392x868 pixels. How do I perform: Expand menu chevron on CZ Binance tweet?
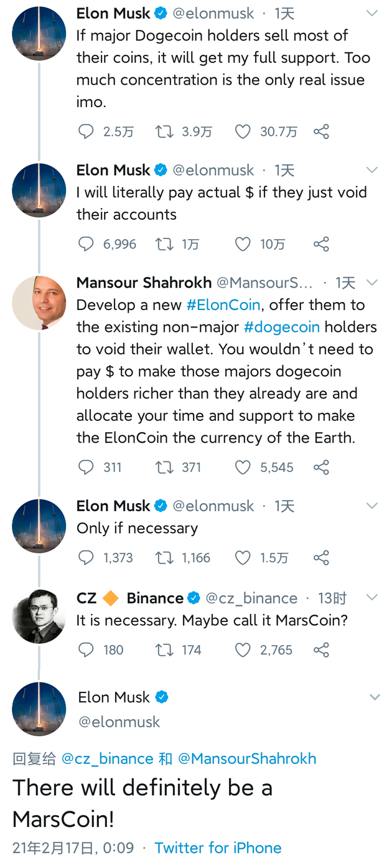(372, 598)
